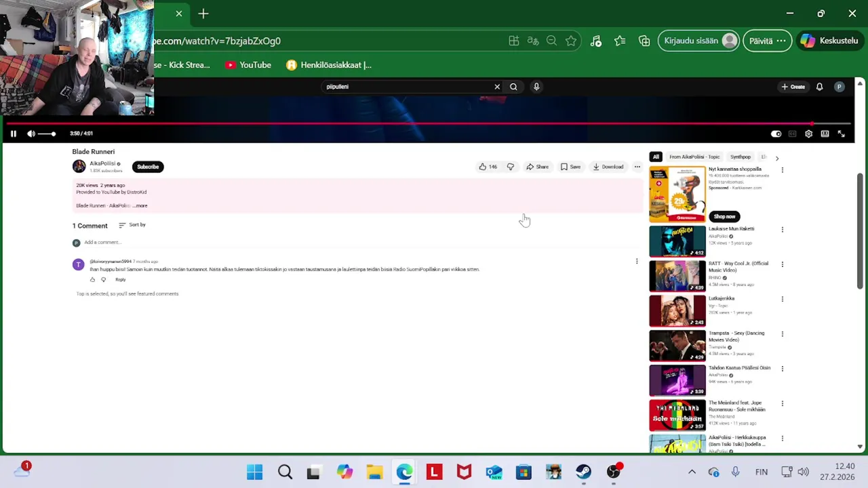Download the video

tap(608, 167)
